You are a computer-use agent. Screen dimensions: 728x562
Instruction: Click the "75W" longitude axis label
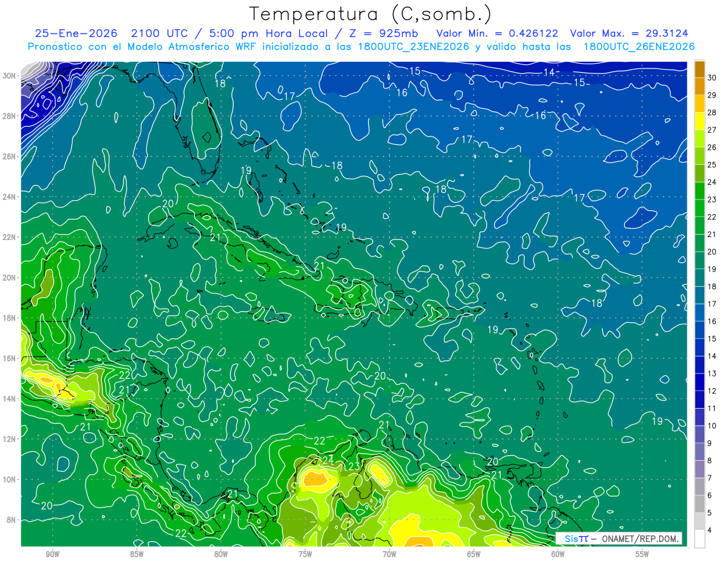pyautogui.click(x=305, y=554)
